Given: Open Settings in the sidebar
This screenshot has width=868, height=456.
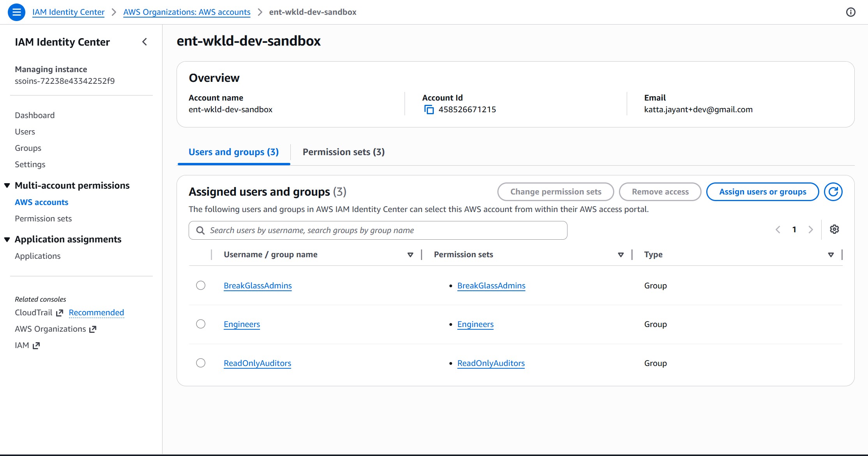Looking at the screenshot, I should 30,164.
